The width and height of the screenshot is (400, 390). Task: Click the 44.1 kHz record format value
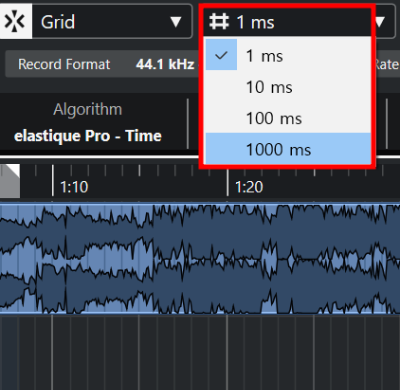click(x=165, y=64)
